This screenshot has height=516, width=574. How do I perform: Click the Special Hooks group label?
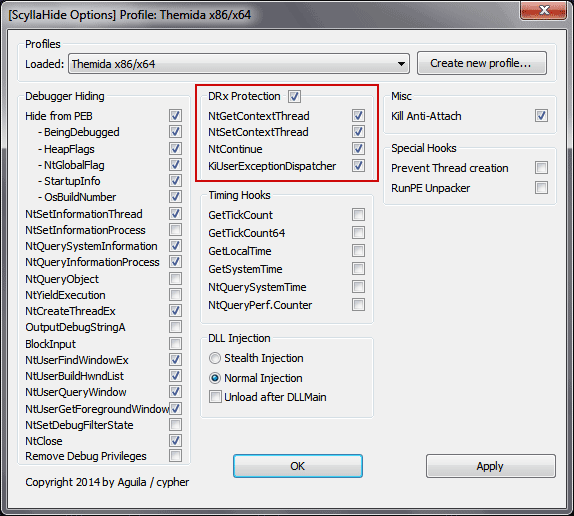(424, 148)
